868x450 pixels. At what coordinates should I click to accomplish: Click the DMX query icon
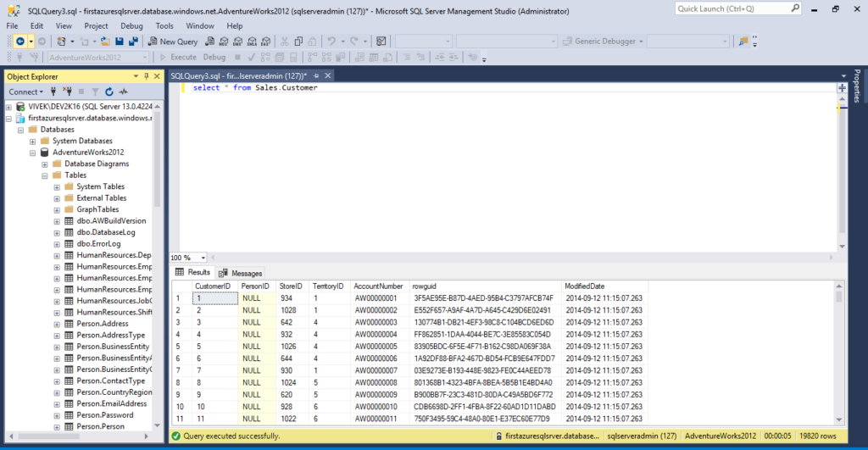[237, 42]
